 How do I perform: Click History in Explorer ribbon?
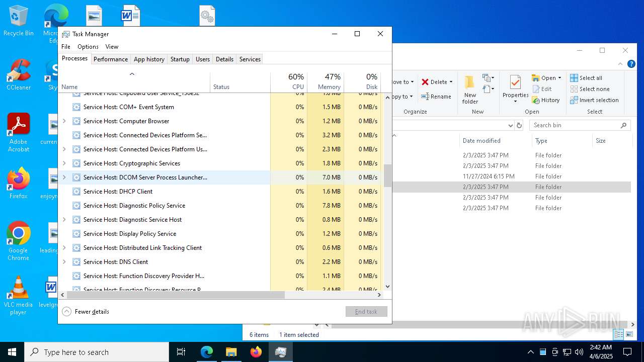(x=546, y=100)
